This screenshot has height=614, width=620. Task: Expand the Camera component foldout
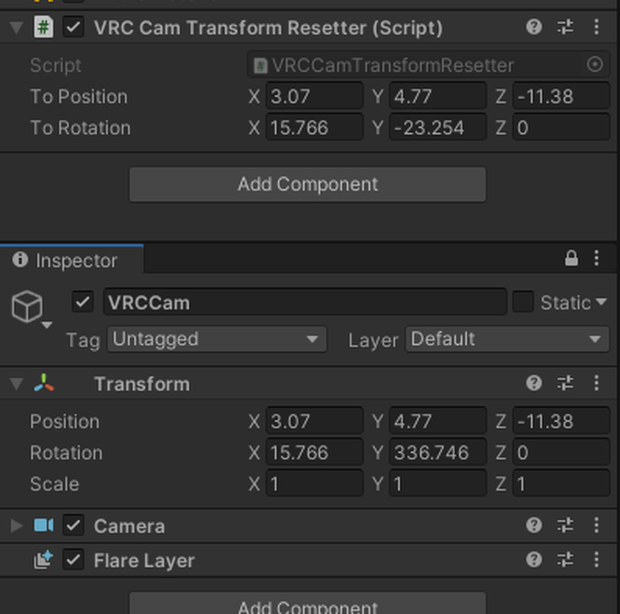[x=16, y=525]
